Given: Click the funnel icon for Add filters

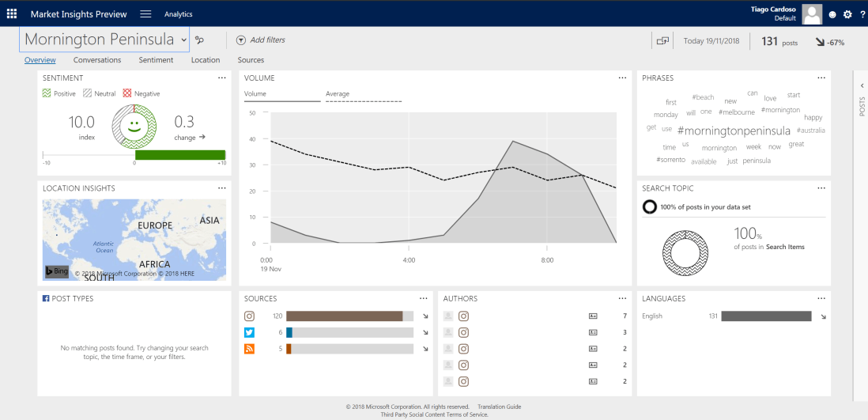Looking at the screenshot, I should [x=240, y=40].
